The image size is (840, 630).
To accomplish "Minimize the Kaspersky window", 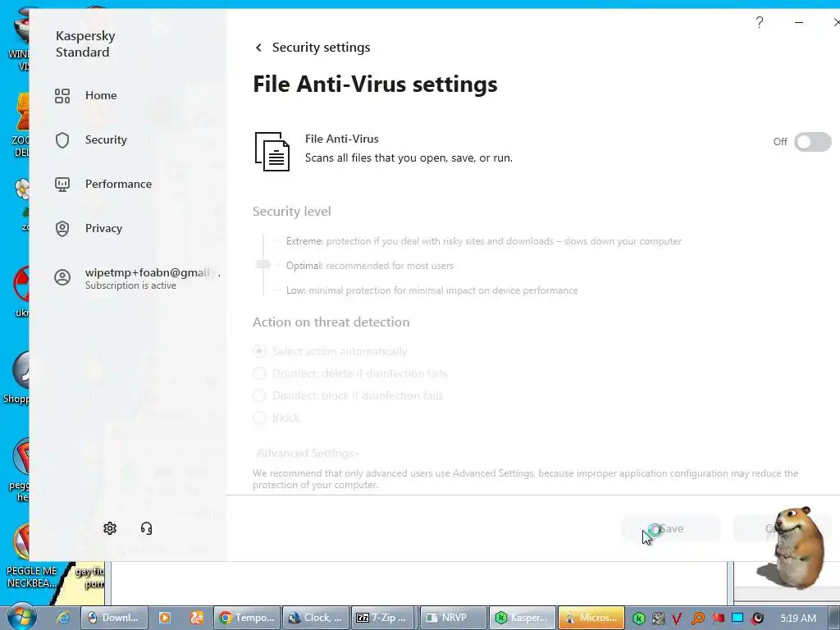I will pos(799,22).
